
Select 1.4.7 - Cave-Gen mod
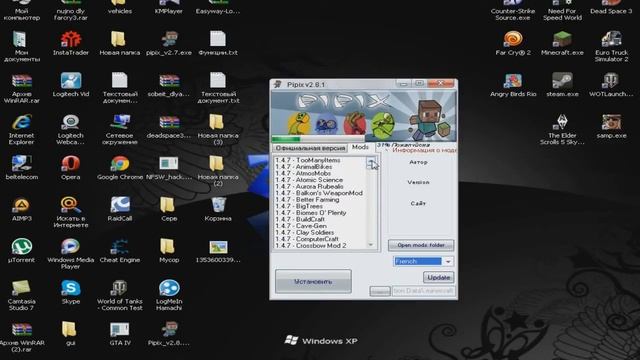[301, 226]
